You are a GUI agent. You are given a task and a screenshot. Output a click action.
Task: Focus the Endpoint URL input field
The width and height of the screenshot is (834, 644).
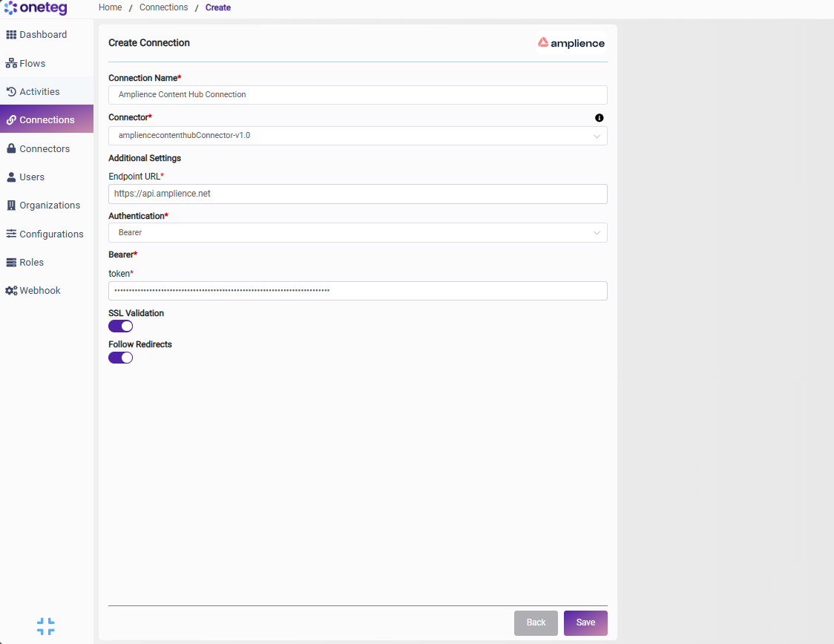click(358, 194)
